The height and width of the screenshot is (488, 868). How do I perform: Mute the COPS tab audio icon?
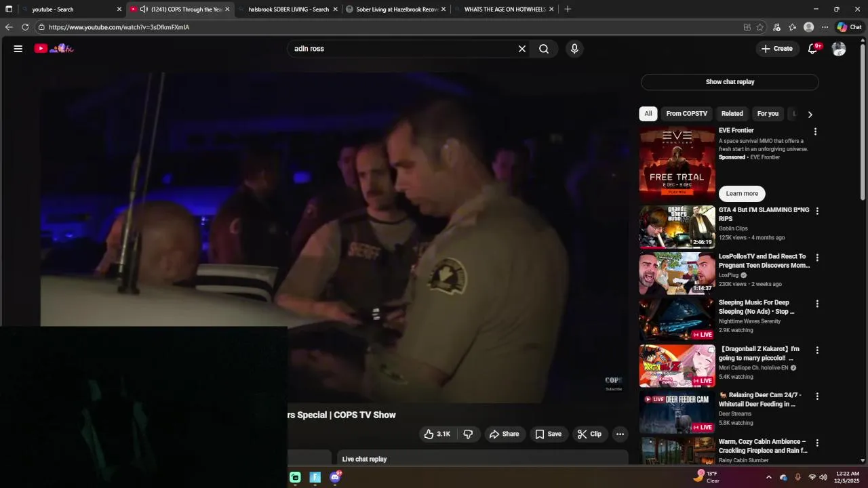pyautogui.click(x=144, y=9)
